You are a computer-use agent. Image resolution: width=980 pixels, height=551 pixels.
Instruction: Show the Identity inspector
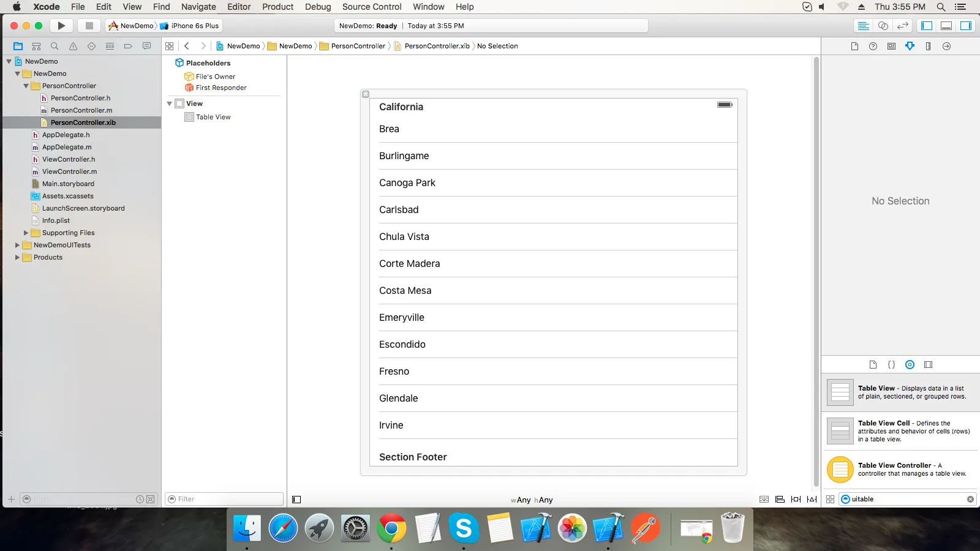[891, 46]
